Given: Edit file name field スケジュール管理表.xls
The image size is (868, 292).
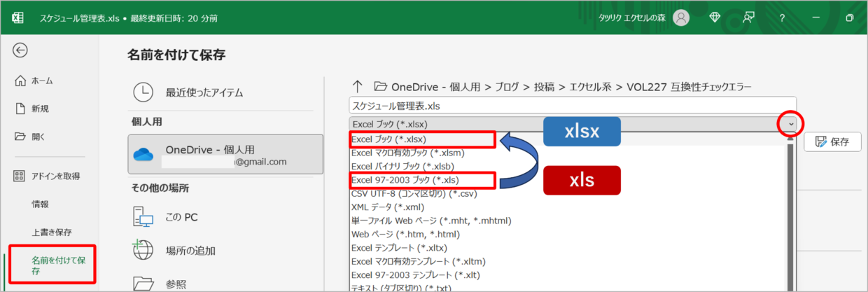Looking at the screenshot, I should 573,106.
